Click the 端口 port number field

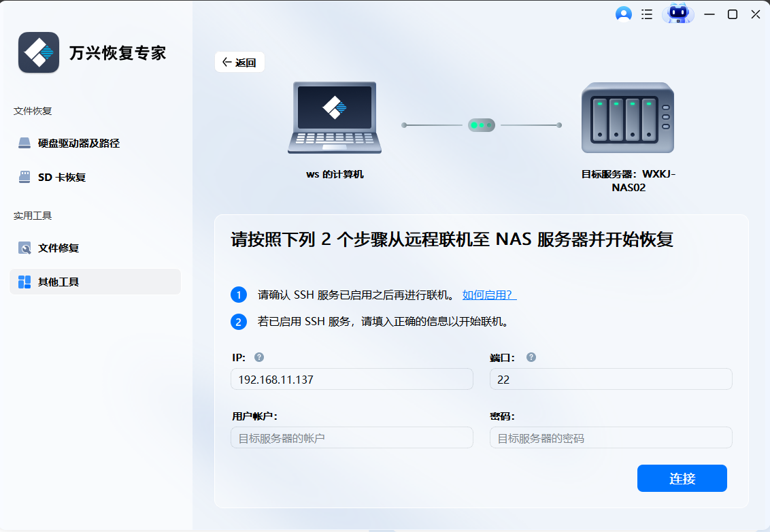610,380
